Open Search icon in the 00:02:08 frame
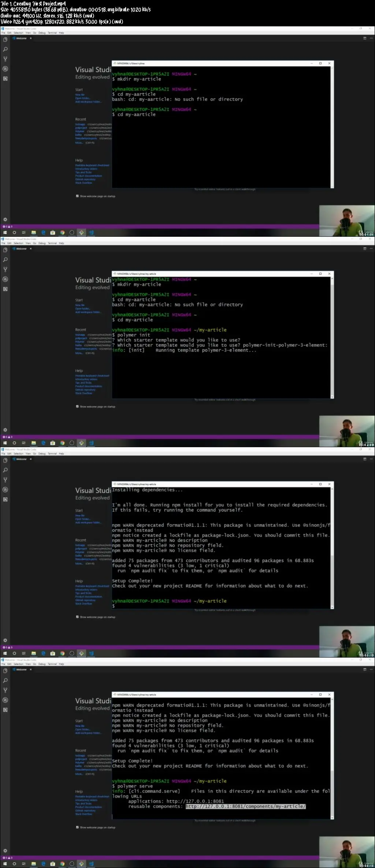 pos(5,259)
